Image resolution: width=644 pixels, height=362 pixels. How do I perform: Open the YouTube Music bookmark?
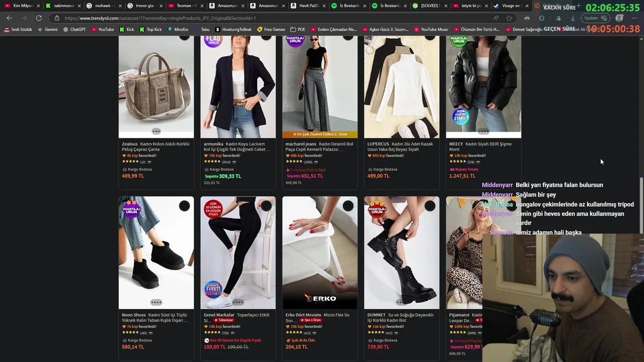pos(431,30)
